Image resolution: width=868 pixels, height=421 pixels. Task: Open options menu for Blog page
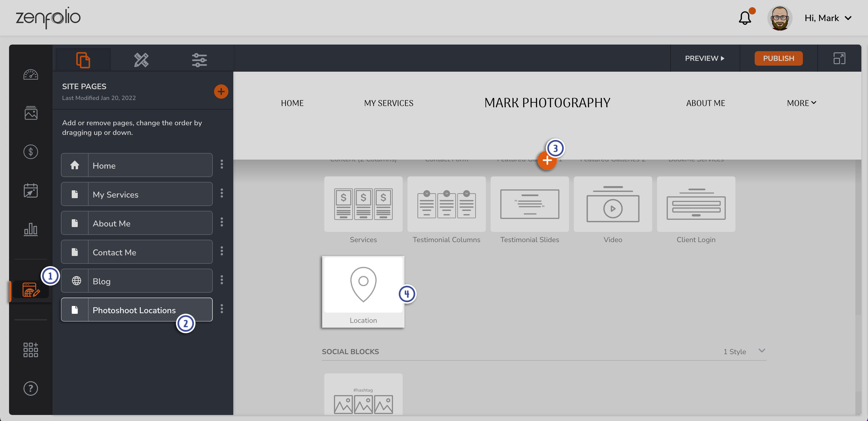pos(222,280)
